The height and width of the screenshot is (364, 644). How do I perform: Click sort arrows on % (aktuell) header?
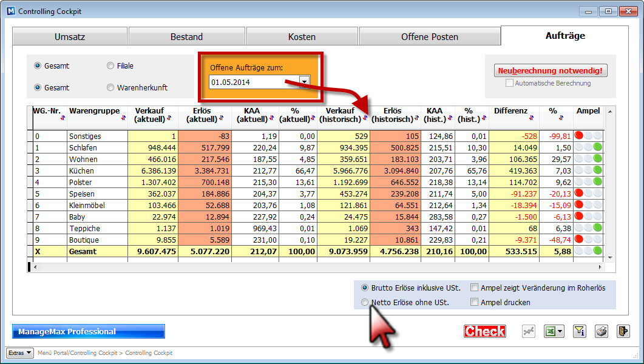click(x=313, y=118)
